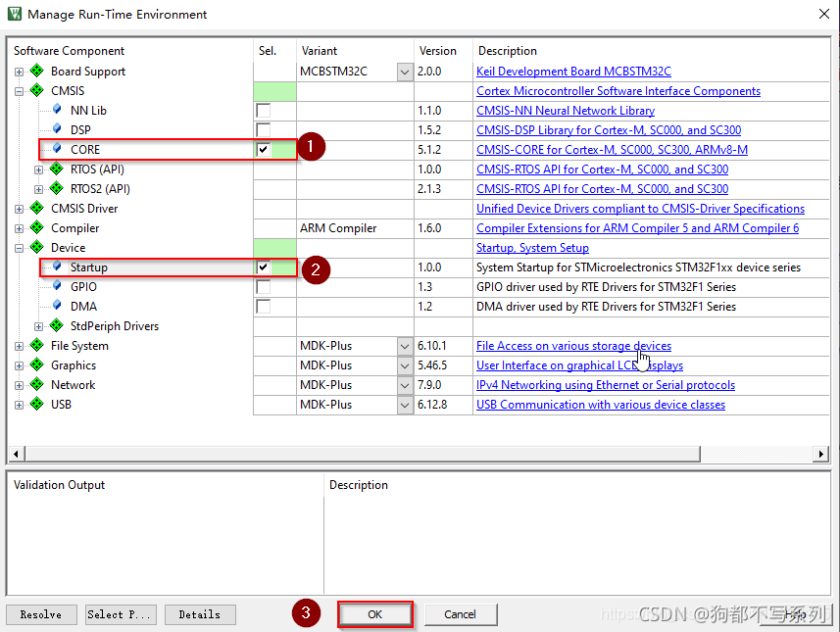840x632 pixels.
Task: Click the CMSIS Driver green diamond icon
Action: coord(37,208)
